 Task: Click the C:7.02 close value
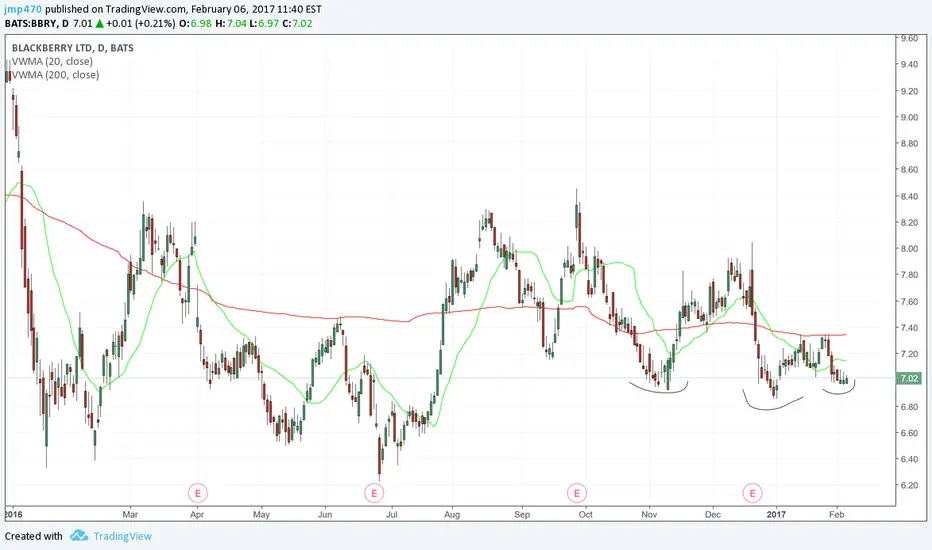point(297,23)
